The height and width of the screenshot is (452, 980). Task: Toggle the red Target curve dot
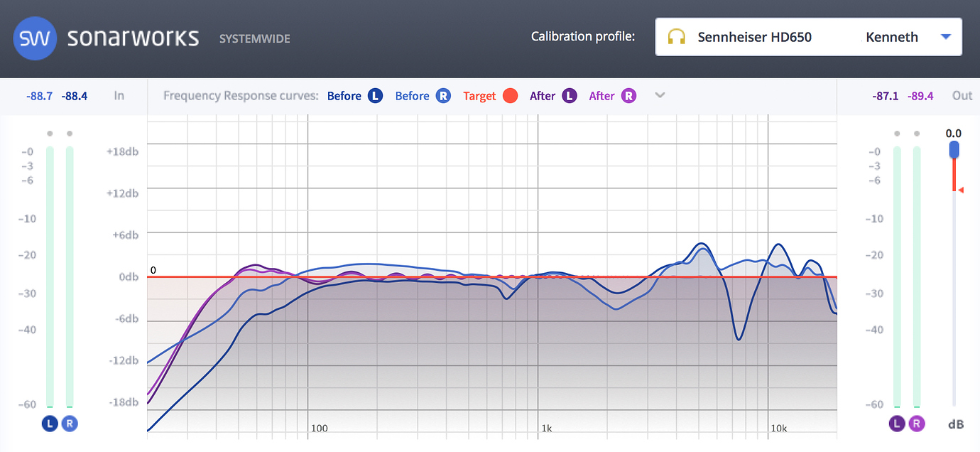tap(510, 96)
